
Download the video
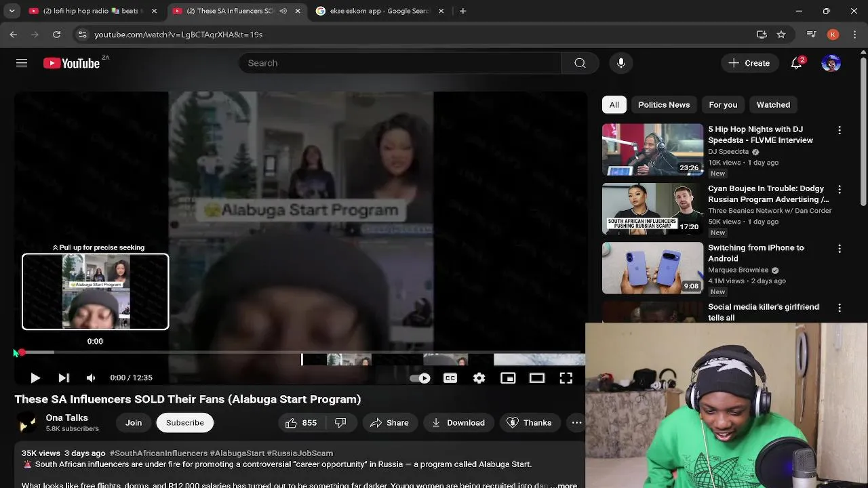click(x=458, y=423)
